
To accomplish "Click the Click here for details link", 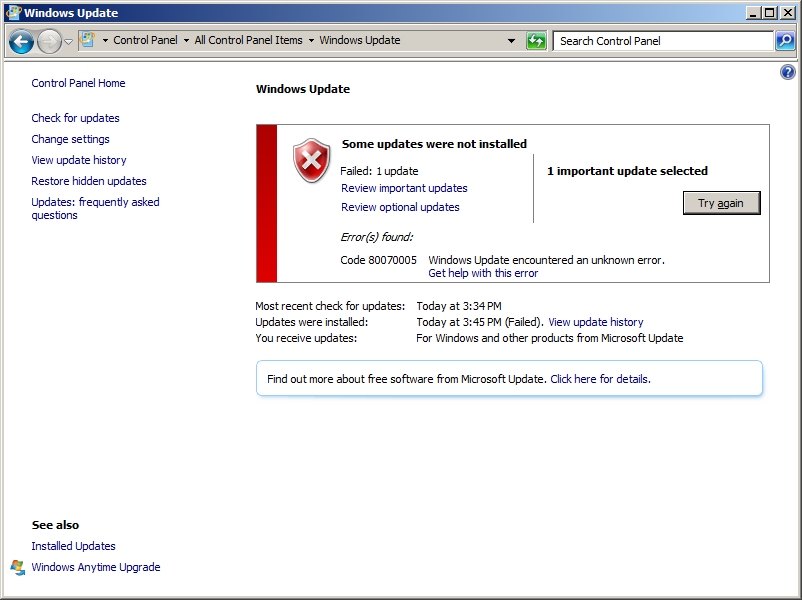I will pos(600,379).
